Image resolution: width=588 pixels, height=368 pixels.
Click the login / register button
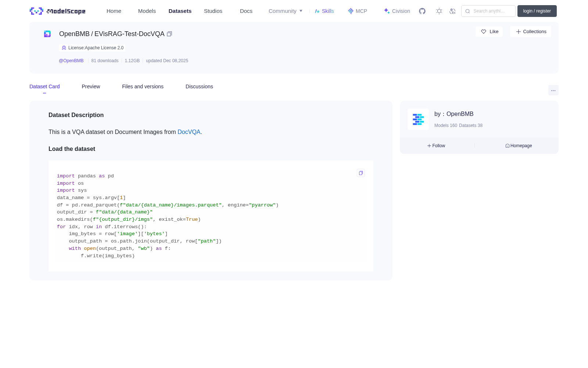(x=537, y=11)
